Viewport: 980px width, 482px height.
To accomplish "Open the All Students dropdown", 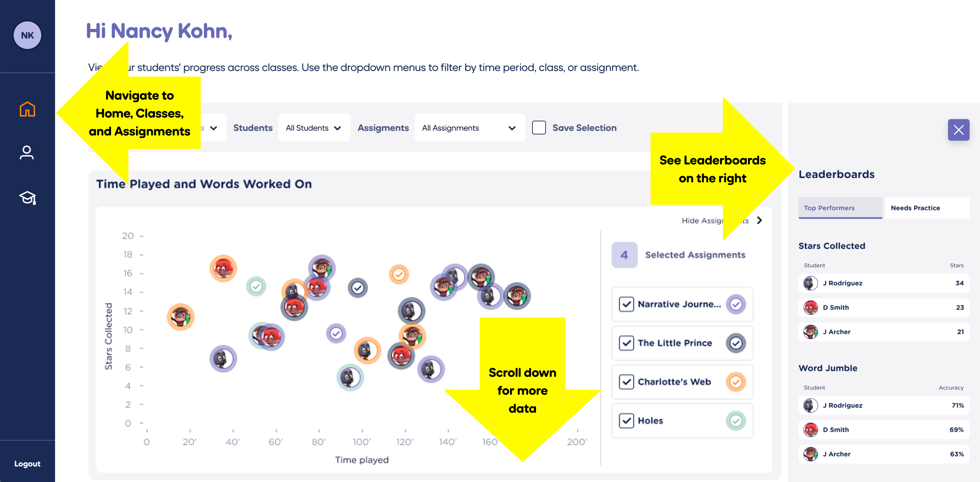I will tap(314, 128).
